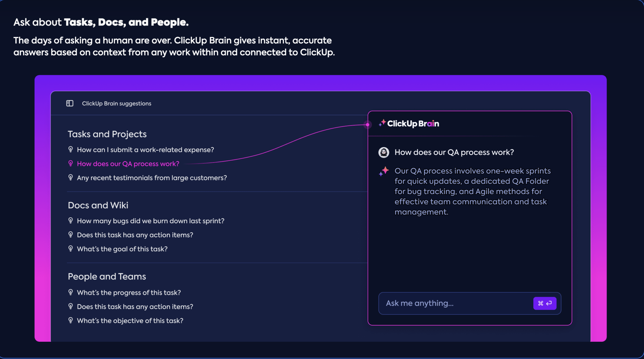Click the lightbulb icon beside the task progress question
The height and width of the screenshot is (359, 644).
coord(71,292)
